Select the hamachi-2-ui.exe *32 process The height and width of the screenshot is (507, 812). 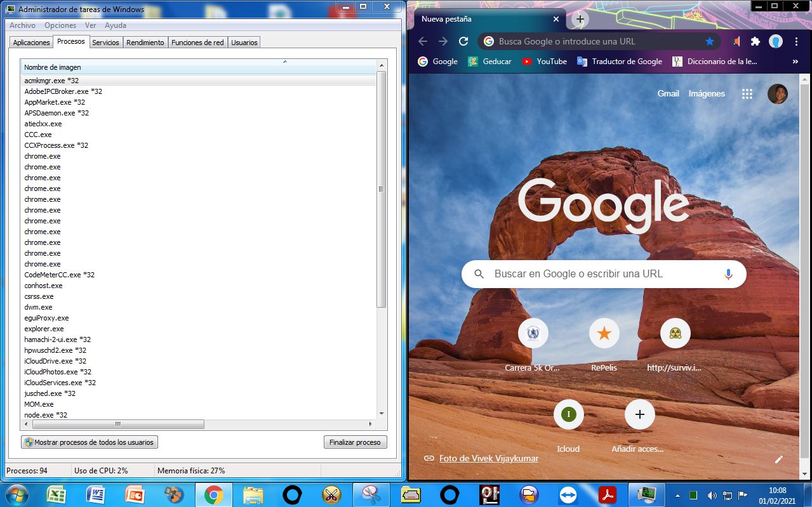click(199, 339)
